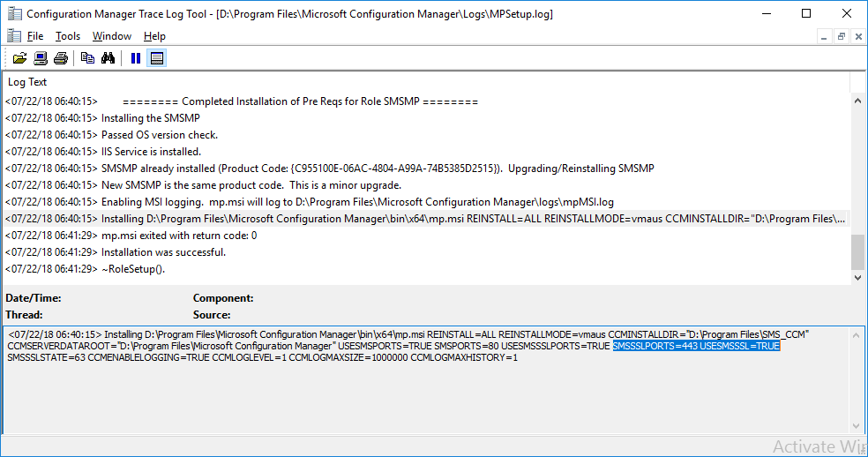Viewport: 868px width, 457px height.
Task: Toggle the show details pane icon
Action: [157, 58]
